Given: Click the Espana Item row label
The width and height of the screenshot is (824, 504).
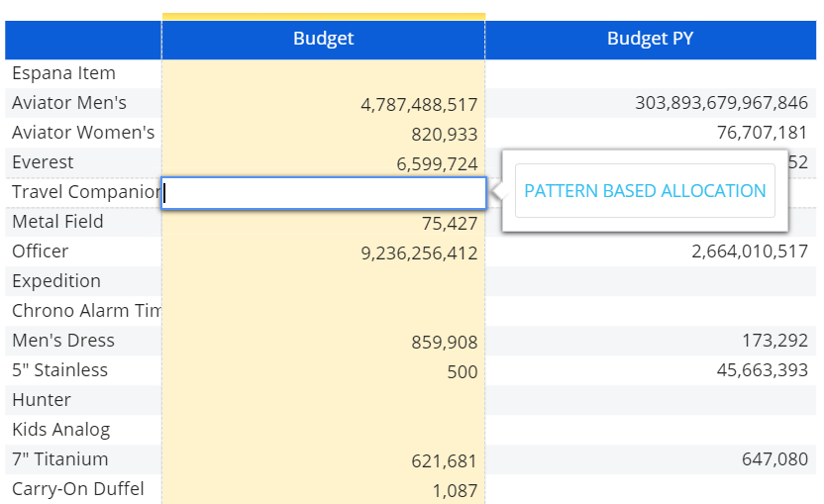Looking at the screenshot, I should [x=63, y=73].
